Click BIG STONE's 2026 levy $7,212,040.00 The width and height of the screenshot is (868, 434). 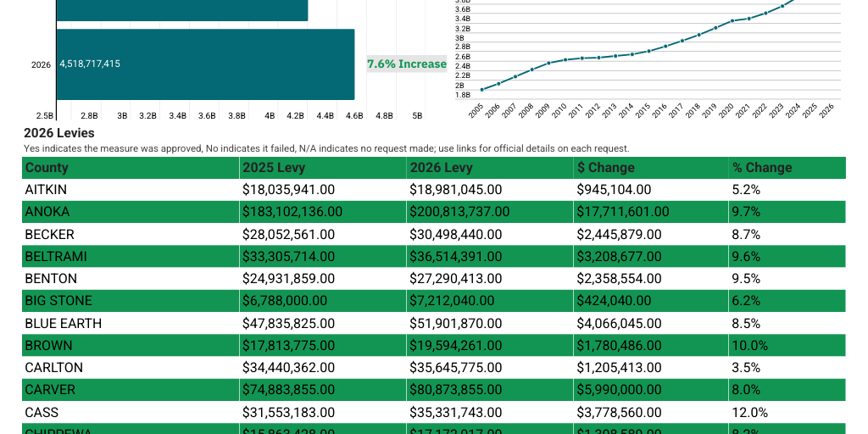(490, 301)
